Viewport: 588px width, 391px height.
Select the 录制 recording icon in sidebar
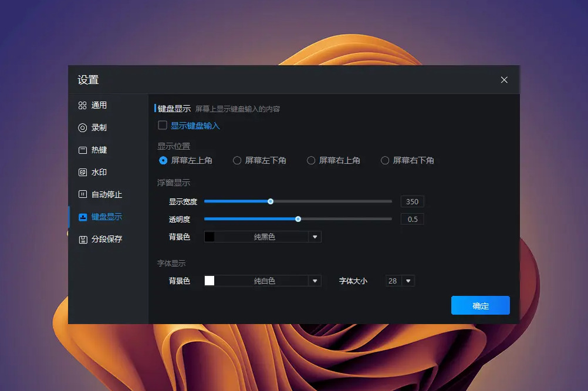83,128
